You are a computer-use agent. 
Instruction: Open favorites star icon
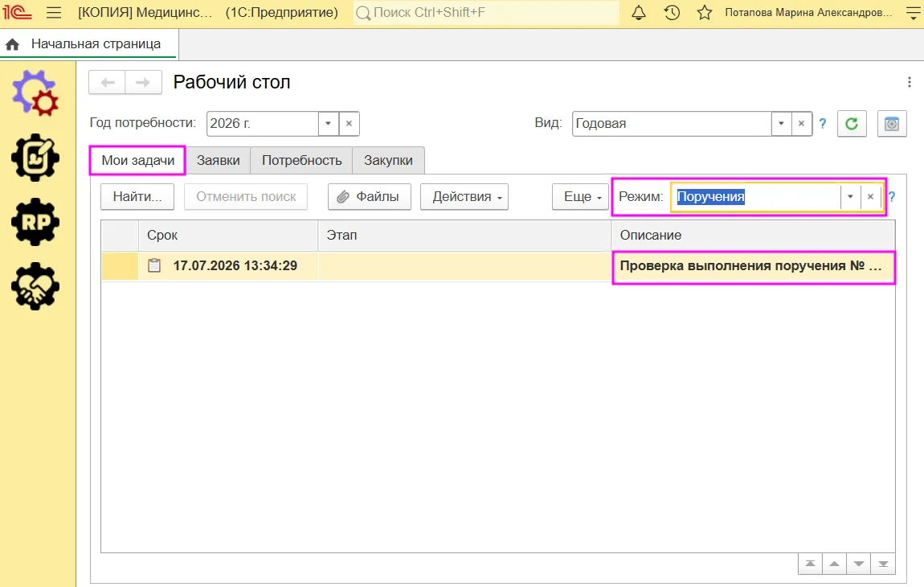pyautogui.click(x=705, y=12)
